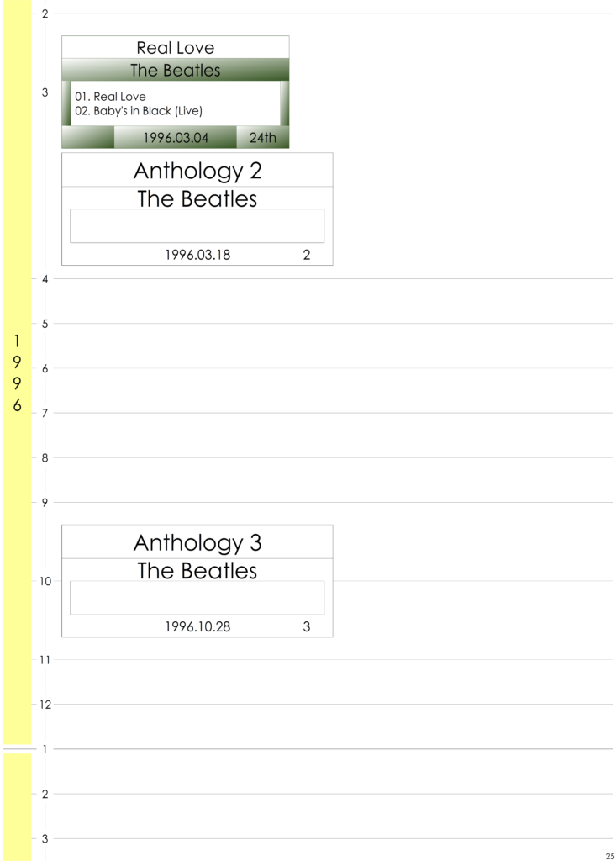Select the month 8 timeline marker
This screenshot has height=861, width=616.
click(45, 458)
